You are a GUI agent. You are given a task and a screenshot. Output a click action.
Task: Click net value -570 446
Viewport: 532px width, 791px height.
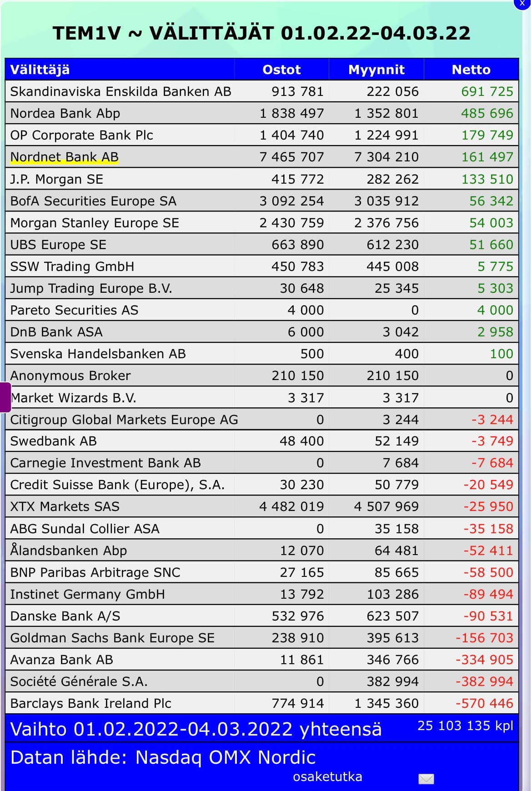point(484,703)
